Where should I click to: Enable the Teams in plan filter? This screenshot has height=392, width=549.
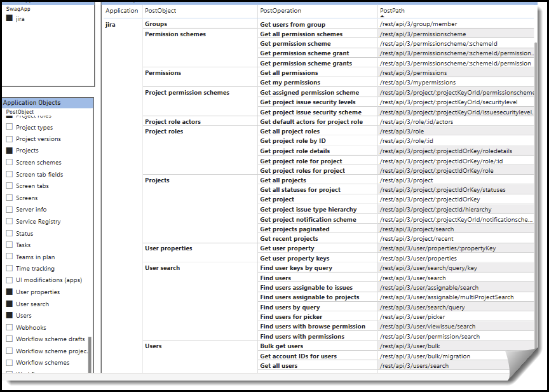pyautogui.click(x=10, y=257)
